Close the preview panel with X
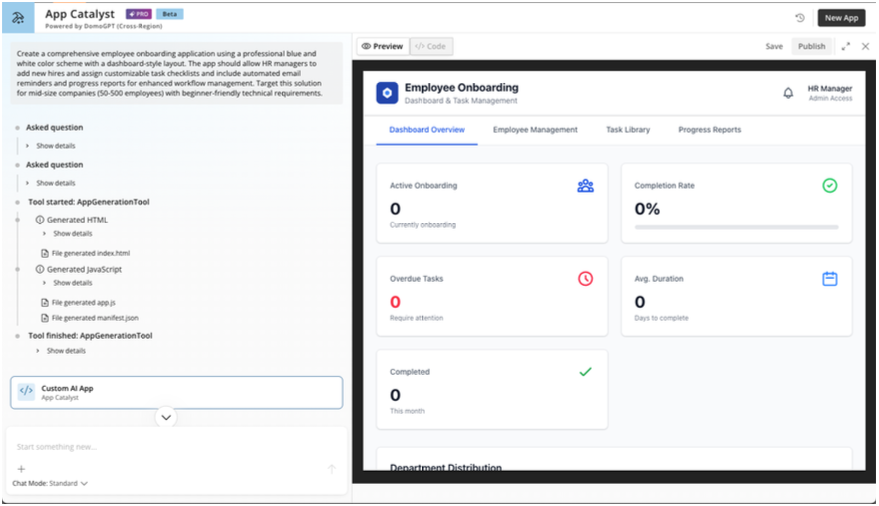Screen dimensions: 879x506 [865, 47]
